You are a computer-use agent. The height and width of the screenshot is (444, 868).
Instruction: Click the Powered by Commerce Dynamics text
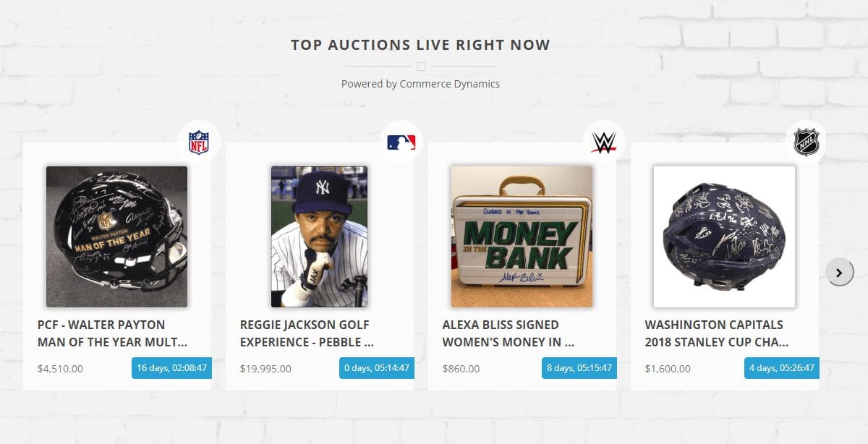(420, 84)
